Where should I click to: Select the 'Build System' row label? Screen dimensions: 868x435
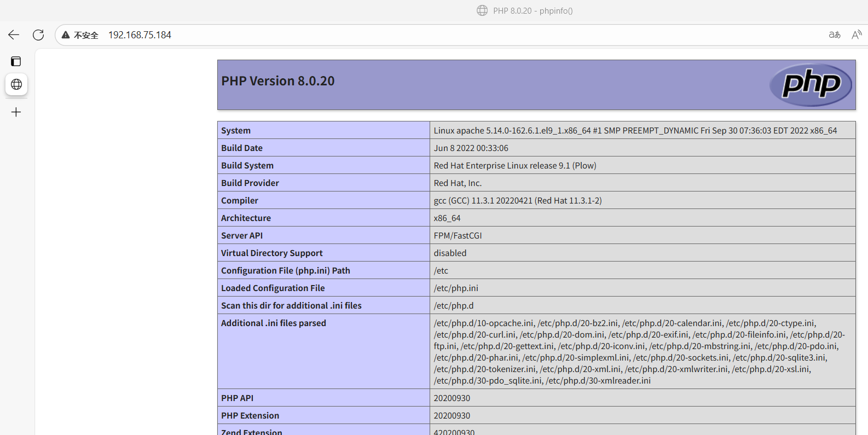click(x=247, y=165)
